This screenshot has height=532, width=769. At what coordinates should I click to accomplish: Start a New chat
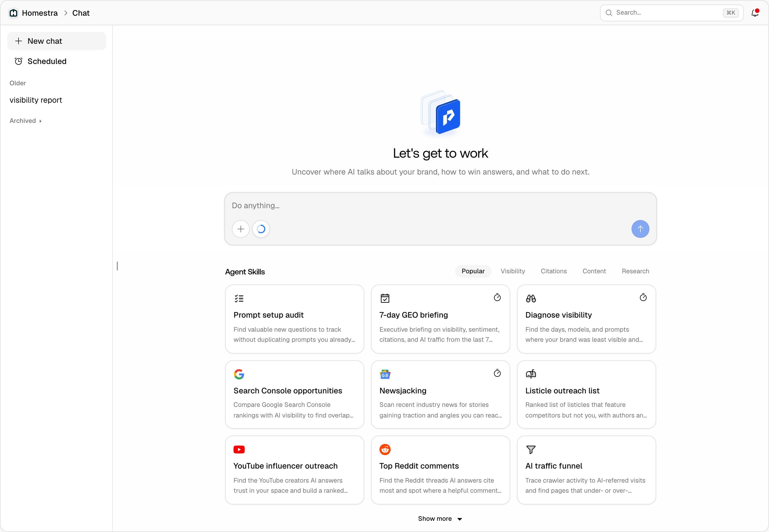[57, 41]
